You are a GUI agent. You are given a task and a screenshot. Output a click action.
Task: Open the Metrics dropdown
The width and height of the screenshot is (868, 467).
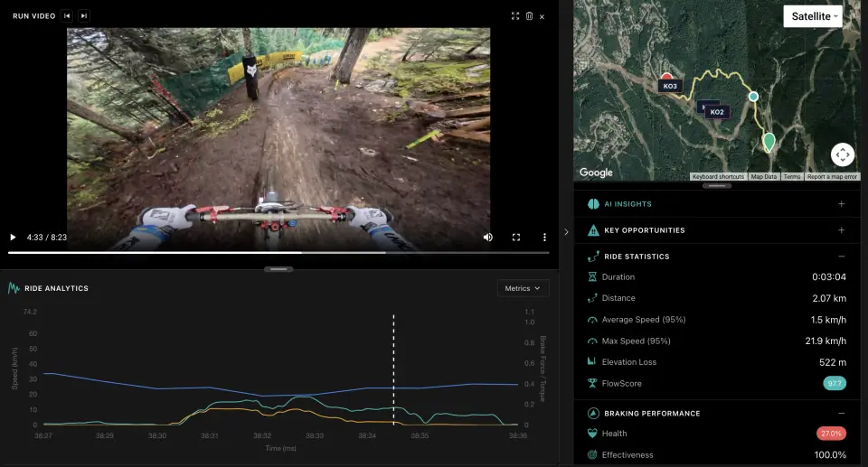[523, 288]
